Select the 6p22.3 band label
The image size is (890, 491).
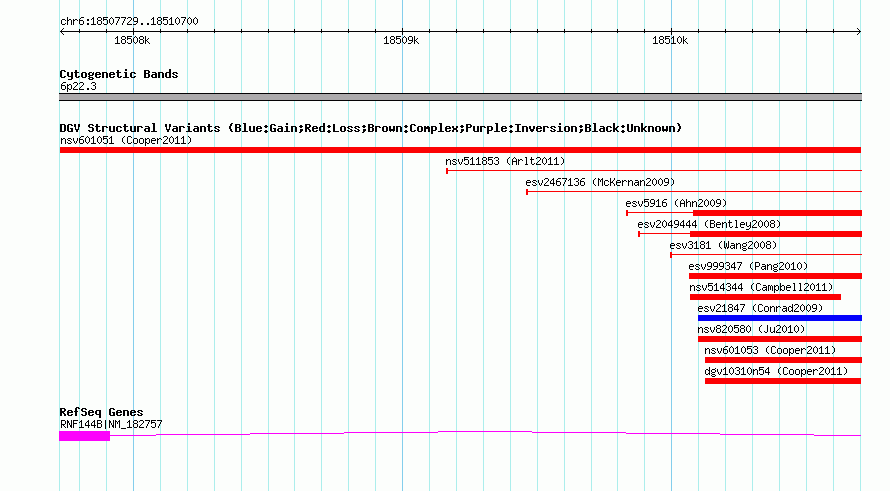pos(78,86)
